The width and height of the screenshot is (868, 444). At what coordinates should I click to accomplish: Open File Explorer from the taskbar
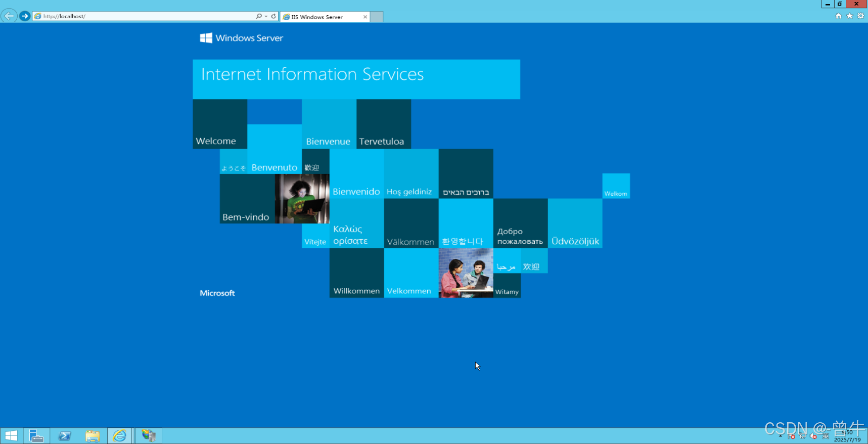tap(93, 436)
